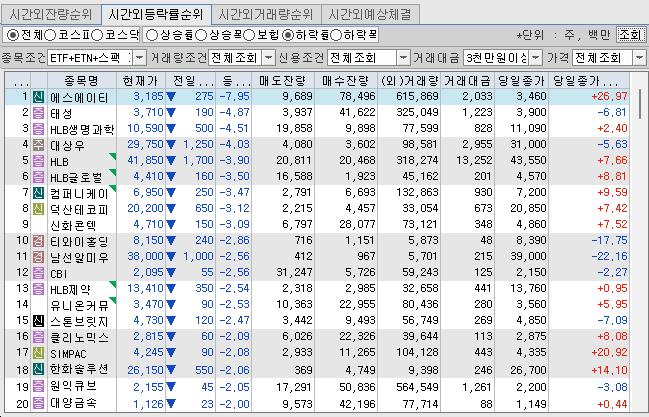Viewport: 649px width, 417px height.
Task: Click the 615,869 volume value
Action: [x=417, y=96]
